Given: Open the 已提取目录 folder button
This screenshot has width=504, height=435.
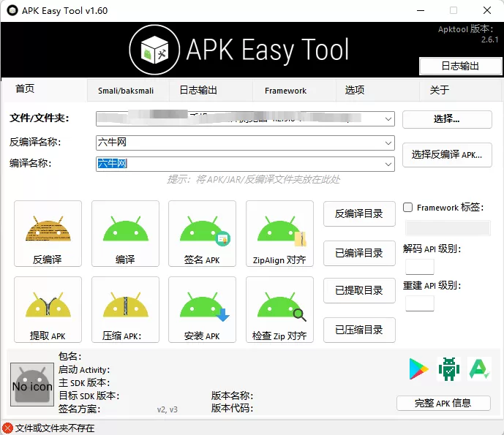Looking at the screenshot, I should click(359, 290).
